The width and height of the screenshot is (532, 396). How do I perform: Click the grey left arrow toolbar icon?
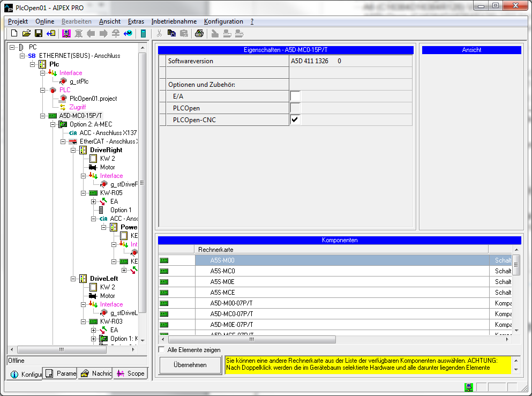tap(91, 33)
